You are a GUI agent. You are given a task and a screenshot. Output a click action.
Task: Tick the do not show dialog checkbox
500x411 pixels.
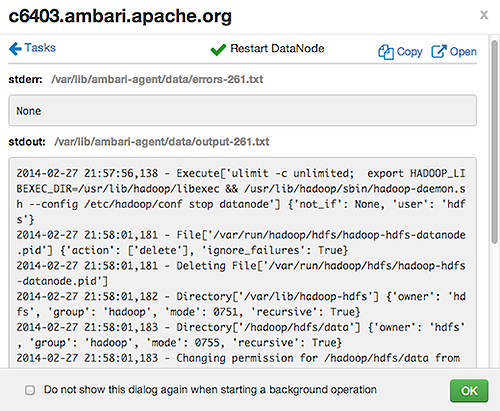(30, 390)
